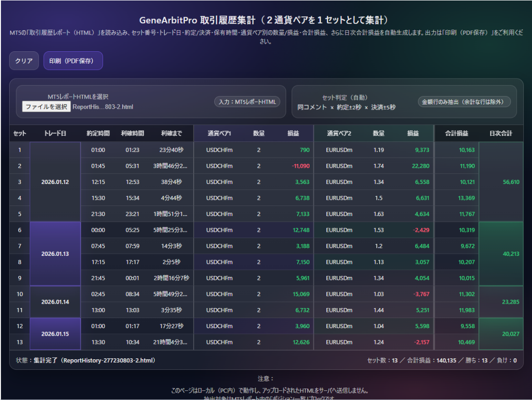
Task: Click the 56,610 daily total cell
Action: click(510, 182)
